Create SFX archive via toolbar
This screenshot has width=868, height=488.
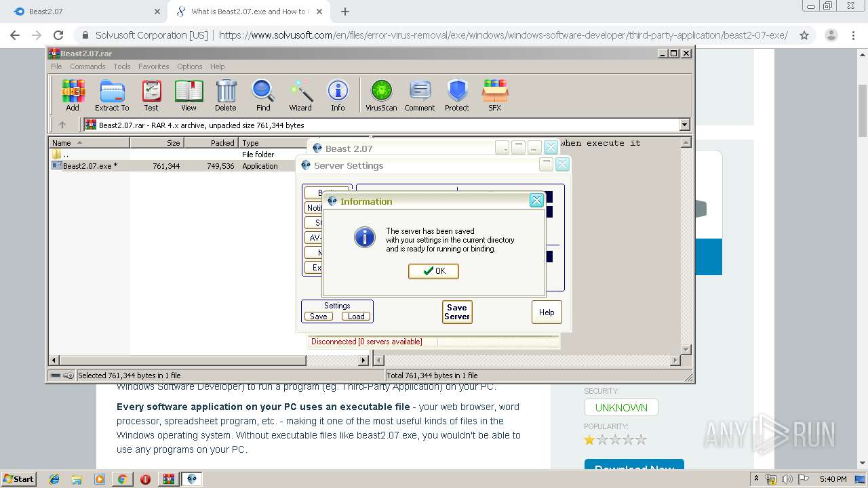pos(495,95)
